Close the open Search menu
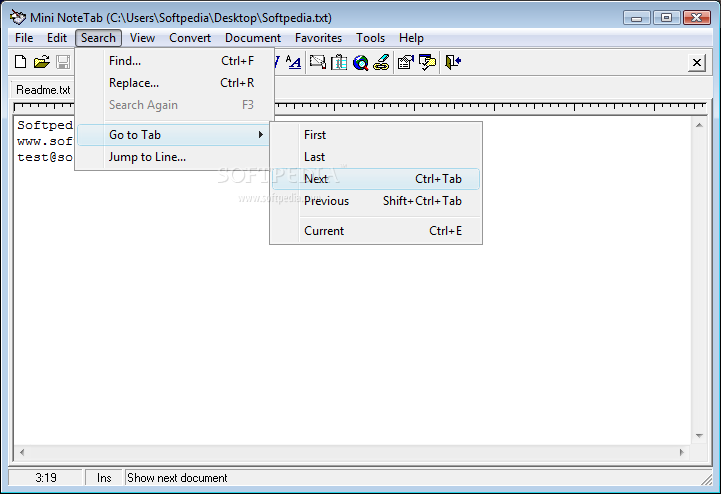Screen dimensions: 721x494 click(x=98, y=38)
